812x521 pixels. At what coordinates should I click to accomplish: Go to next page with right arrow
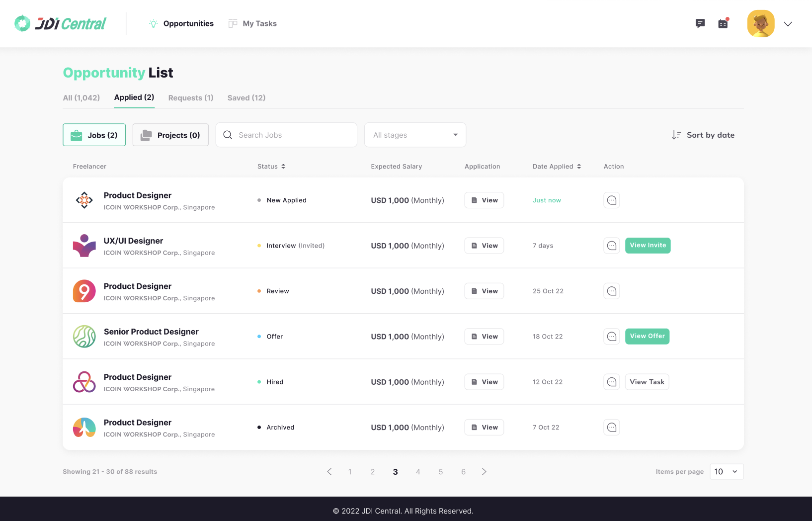(x=484, y=472)
